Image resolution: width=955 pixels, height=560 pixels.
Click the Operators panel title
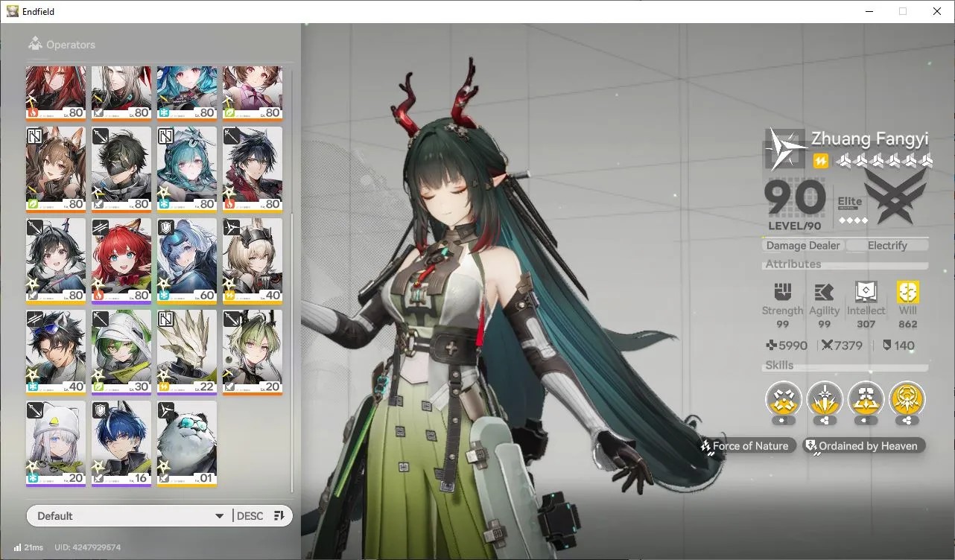(71, 45)
